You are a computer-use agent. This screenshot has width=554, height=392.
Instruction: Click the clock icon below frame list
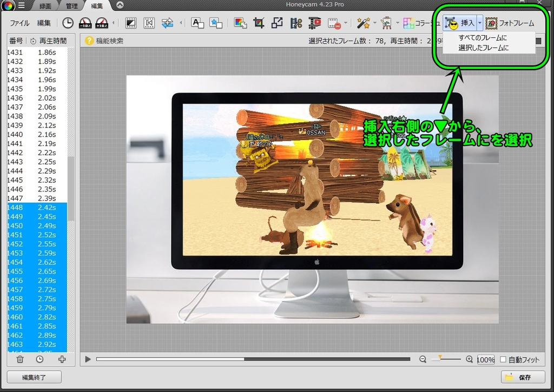pyautogui.click(x=39, y=360)
